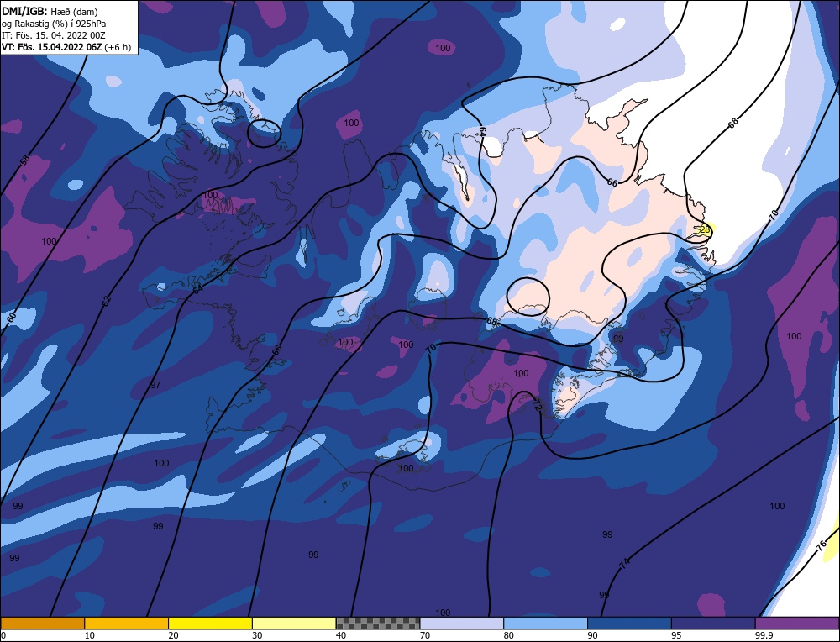
Task: Click the '72' contour line label
Action: click(x=538, y=406)
